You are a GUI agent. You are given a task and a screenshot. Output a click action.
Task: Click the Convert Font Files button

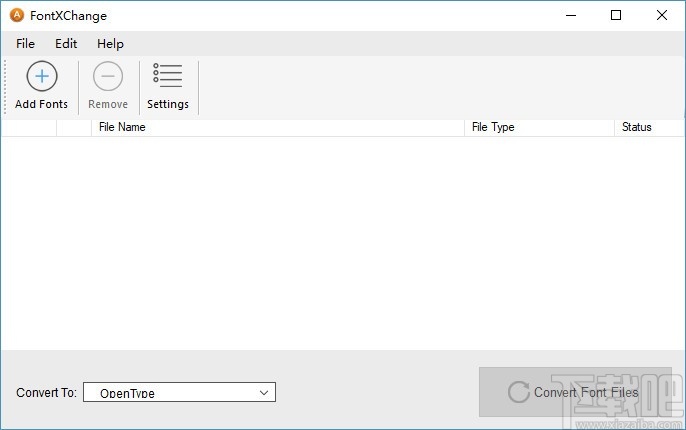tap(575, 392)
